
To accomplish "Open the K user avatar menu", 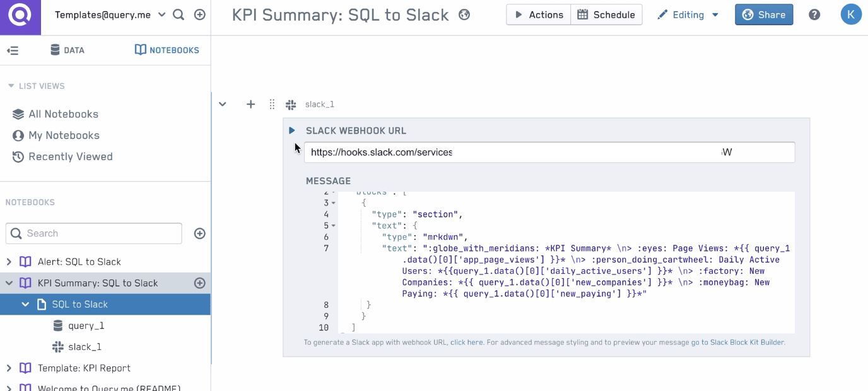I will click(x=851, y=15).
